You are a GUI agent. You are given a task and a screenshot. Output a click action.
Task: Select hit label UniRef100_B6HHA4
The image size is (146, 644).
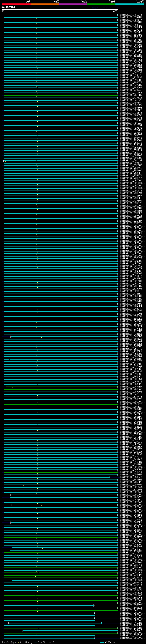point(131,341)
